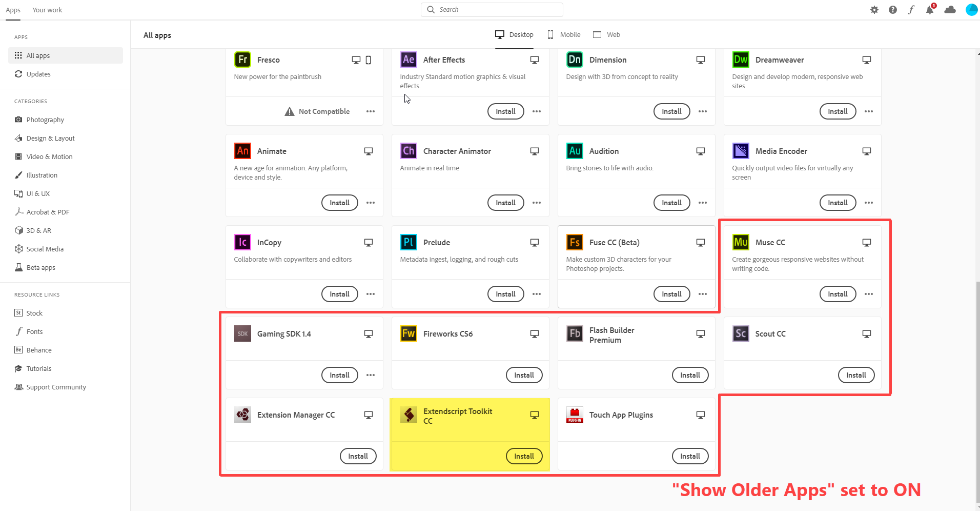
Task: Open the Acrobat & PDF category
Action: point(48,211)
